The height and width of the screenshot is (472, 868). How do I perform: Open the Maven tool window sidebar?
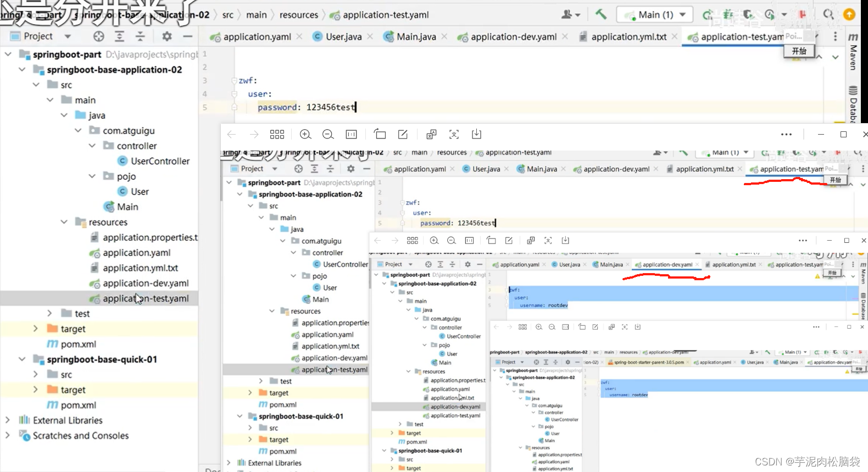[853, 51]
